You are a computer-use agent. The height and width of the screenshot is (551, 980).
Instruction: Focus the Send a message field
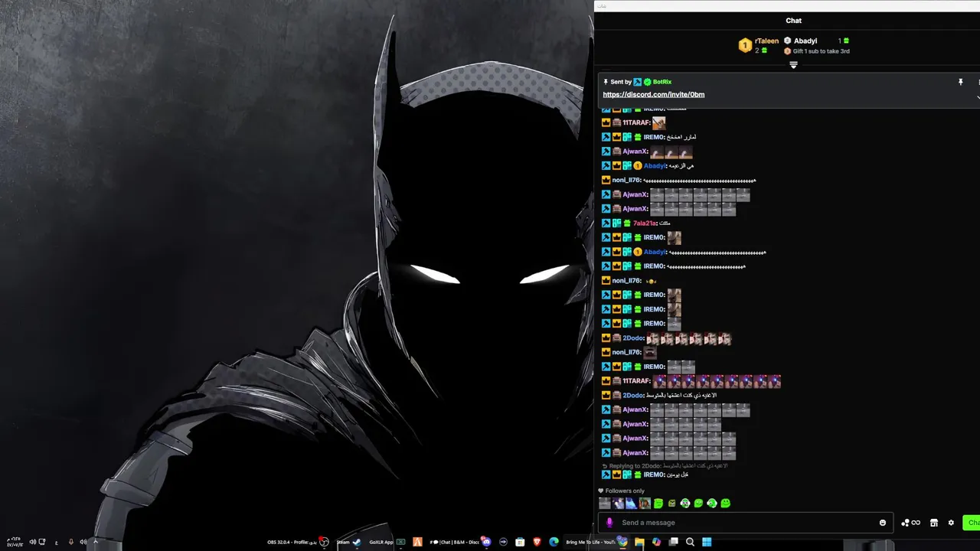coord(746,523)
